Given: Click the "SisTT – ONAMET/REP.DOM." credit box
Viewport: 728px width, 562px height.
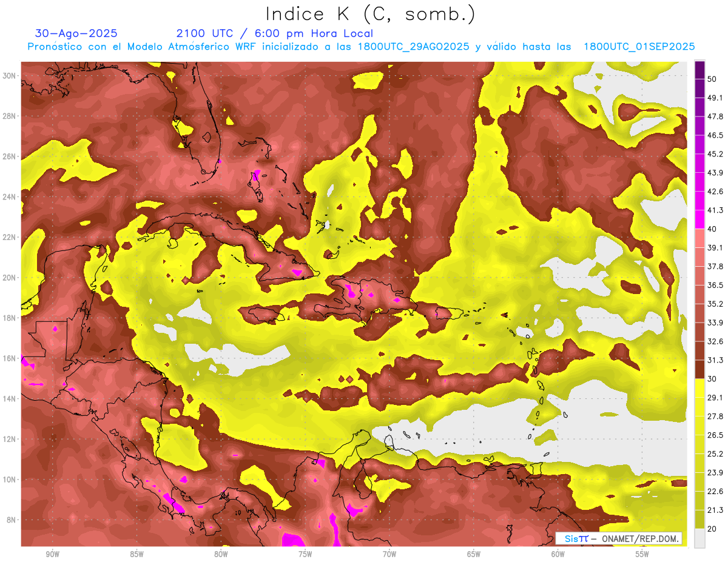Looking at the screenshot, I should pos(619,538).
